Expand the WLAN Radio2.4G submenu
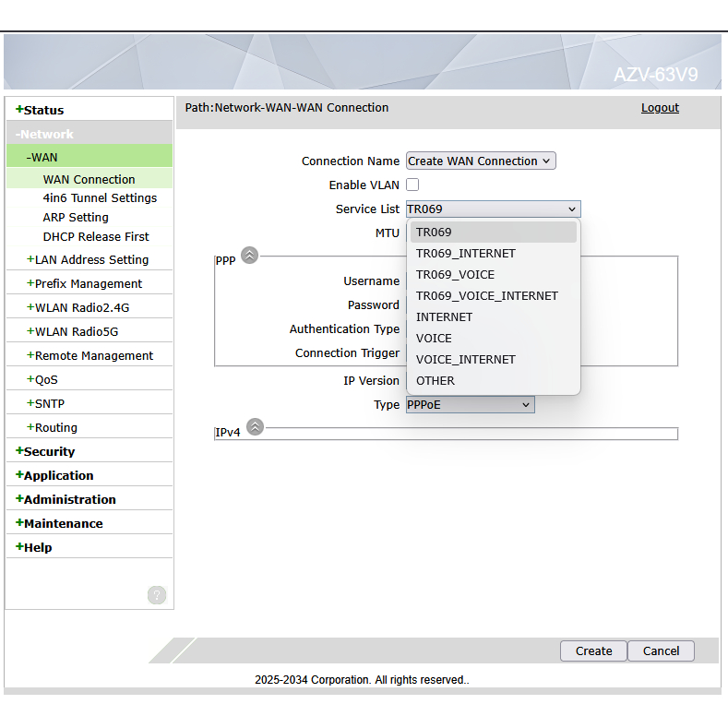Image resolution: width=728 pixels, height=728 pixels. tap(81, 307)
